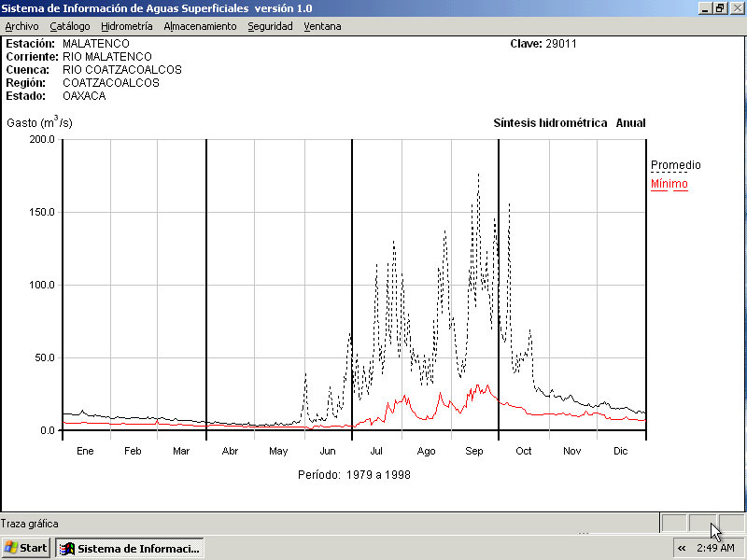Screen dimensions: 747x560
Task: Open the Archivo menu
Action: [x=21, y=26]
